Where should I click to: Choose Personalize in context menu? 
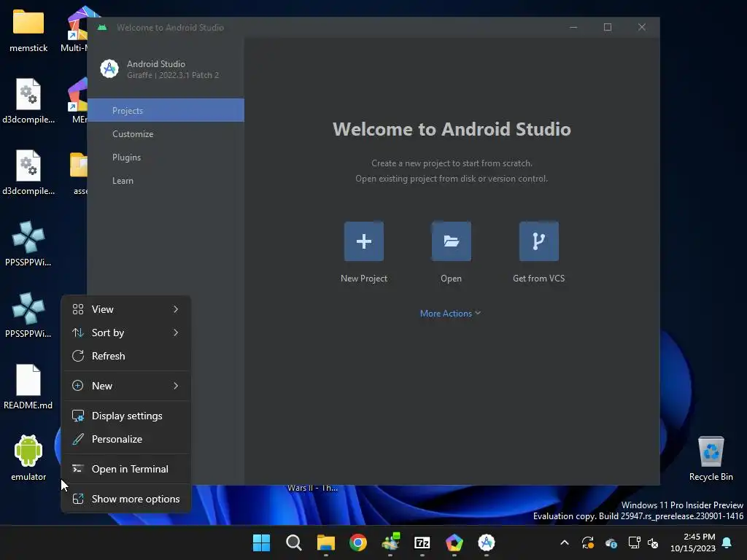[126, 439]
